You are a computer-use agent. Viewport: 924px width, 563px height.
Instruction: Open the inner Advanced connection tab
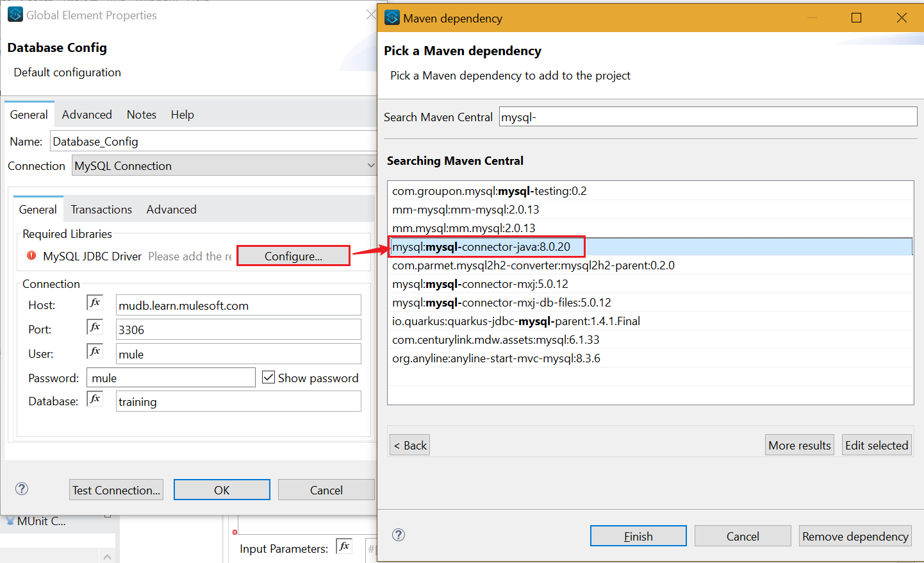(171, 209)
